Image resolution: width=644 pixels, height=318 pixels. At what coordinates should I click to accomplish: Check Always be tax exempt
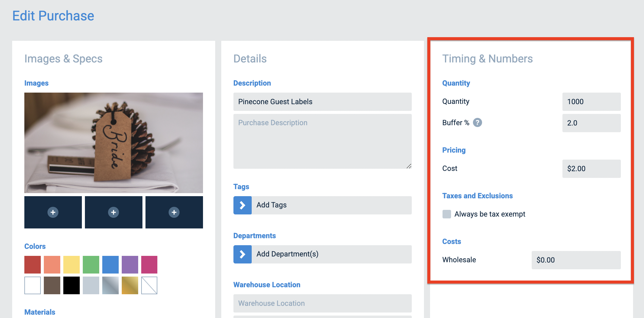coord(446,214)
